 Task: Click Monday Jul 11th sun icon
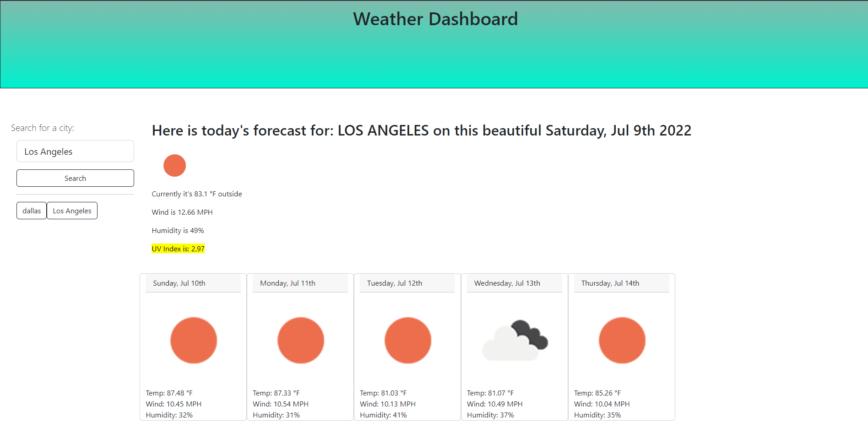pos(300,340)
